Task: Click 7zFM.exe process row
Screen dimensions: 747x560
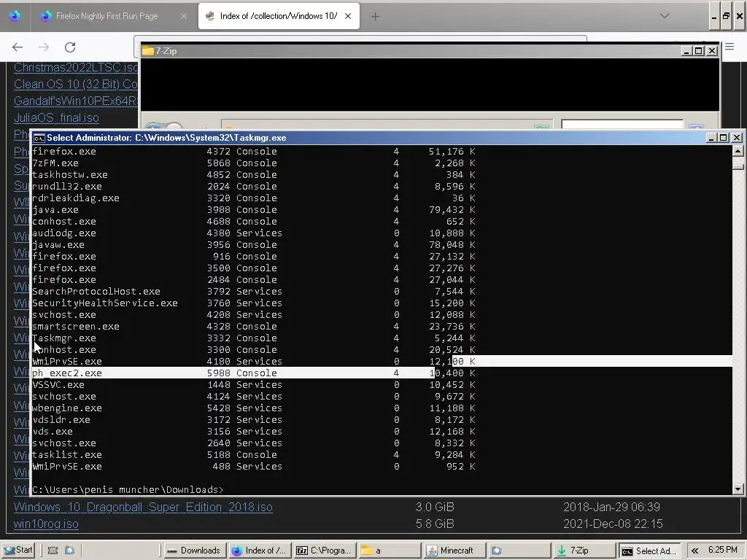Action: tap(253, 163)
